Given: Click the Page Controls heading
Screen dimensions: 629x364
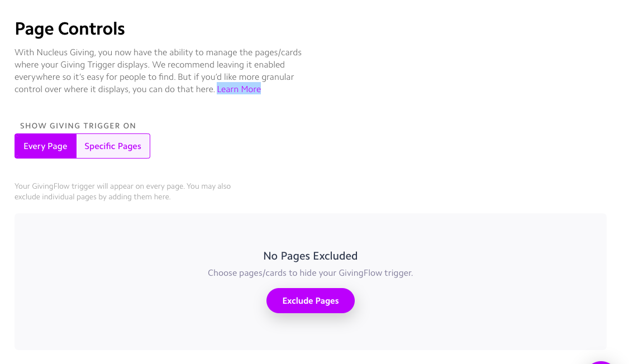Looking at the screenshot, I should click(x=70, y=29).
